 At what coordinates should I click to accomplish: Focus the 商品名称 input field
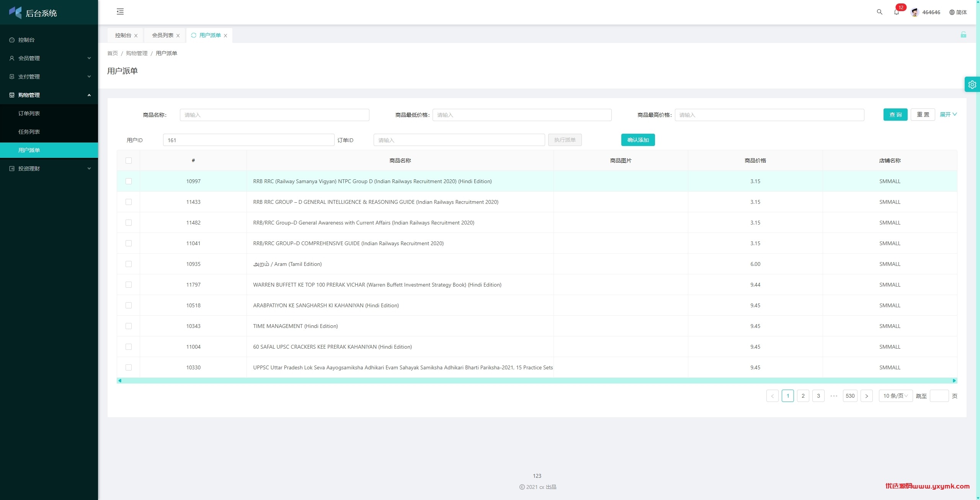(x=274, y=115)
